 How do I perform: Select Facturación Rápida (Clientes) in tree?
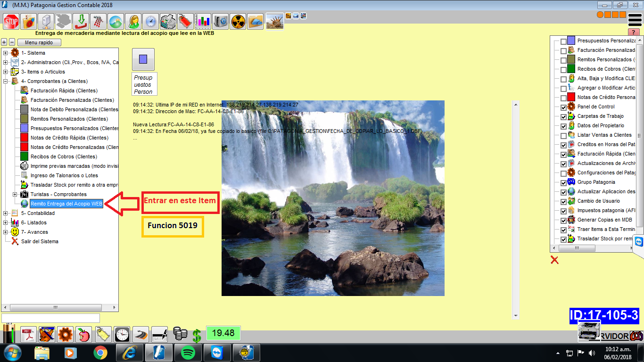[64, 90]
